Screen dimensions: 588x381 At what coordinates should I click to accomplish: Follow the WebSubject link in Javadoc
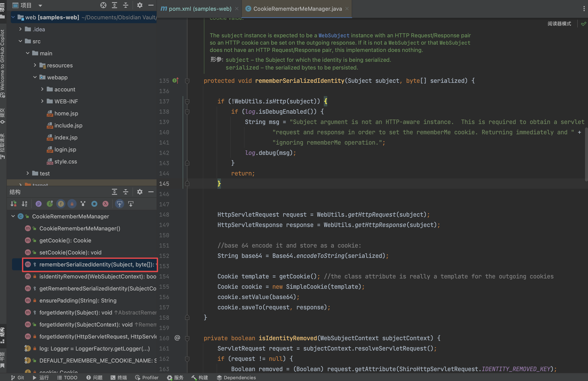(334, 35)
